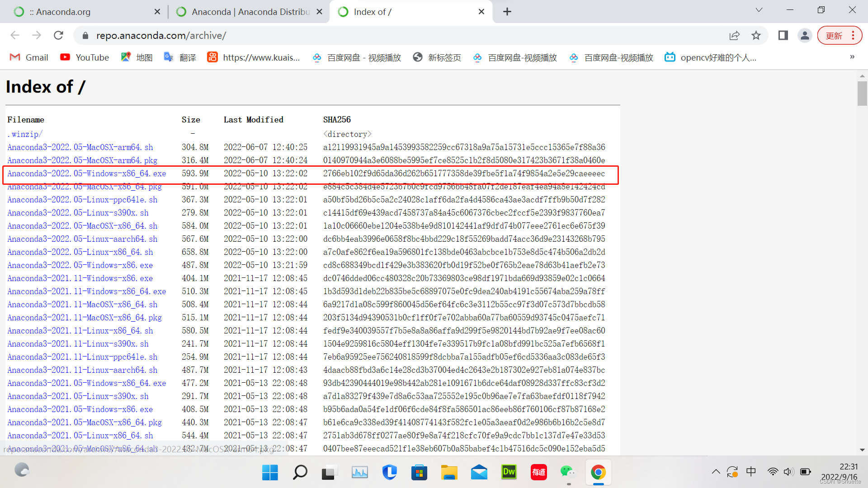Bookmark this page with the star icon
868x488 pixels.
pyautogui.click(x=756, y=35)
